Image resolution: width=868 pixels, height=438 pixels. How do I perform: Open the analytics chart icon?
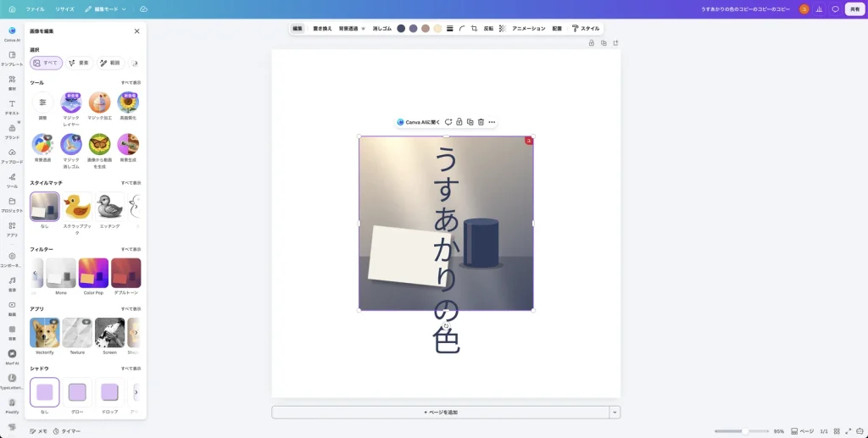820,9
